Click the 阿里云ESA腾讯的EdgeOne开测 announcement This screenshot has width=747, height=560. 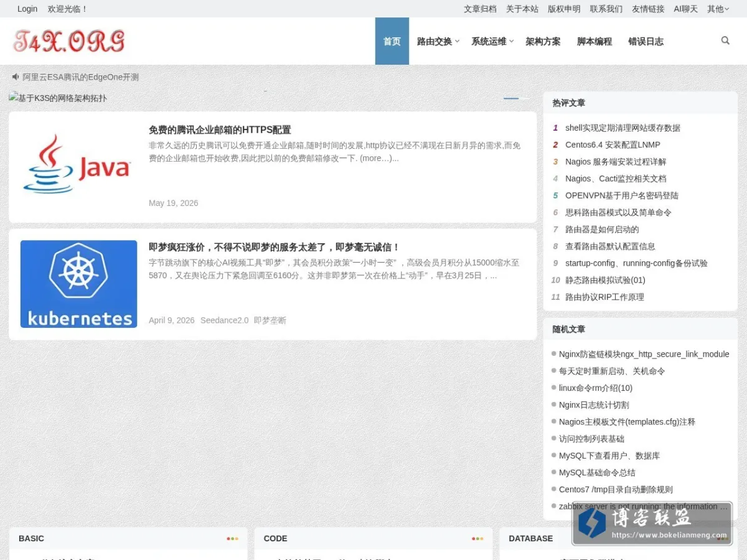click(81, 77)
